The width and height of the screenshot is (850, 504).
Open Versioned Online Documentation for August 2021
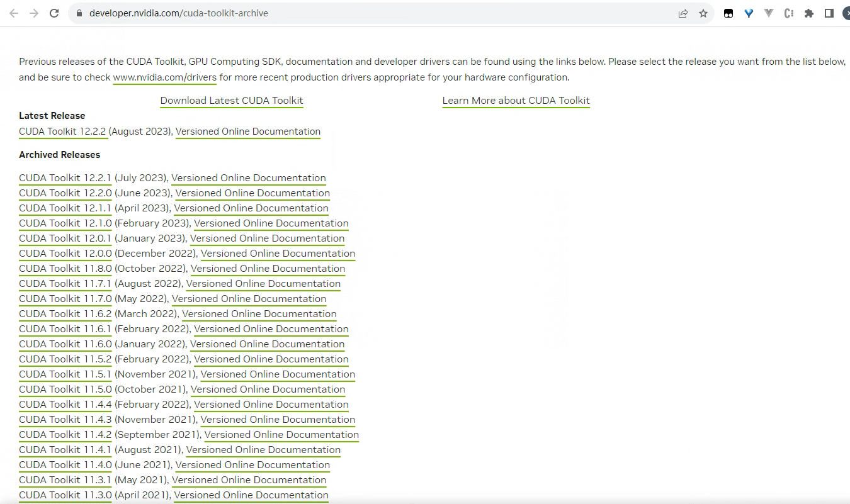click(x=263, y=450)
